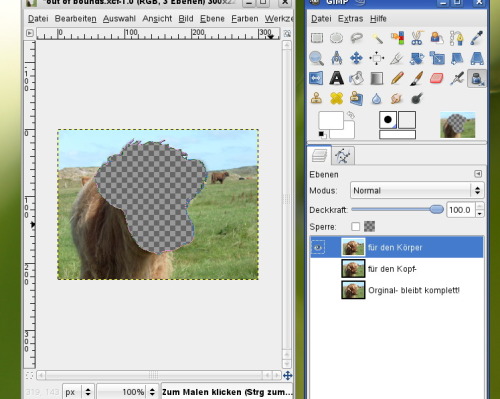Select the Airbrush tool
This screenshot has width=500, height=399.
pos(457,79)
